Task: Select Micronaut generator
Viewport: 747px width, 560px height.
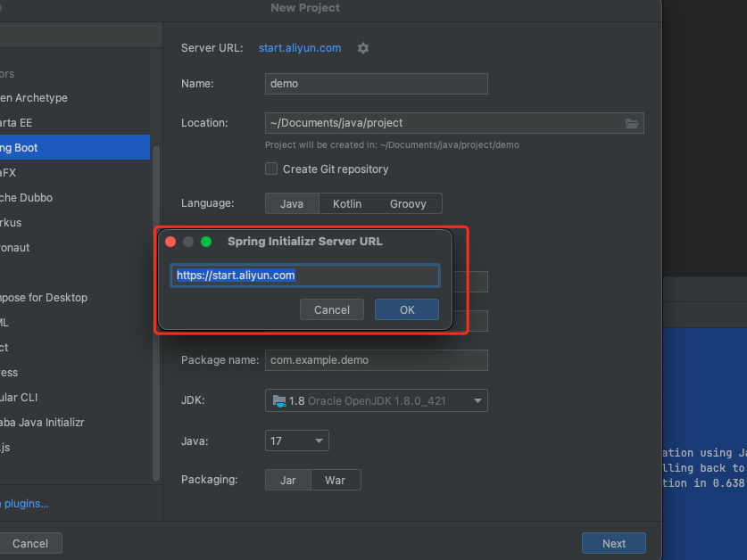Action: (x=75, y=248)
